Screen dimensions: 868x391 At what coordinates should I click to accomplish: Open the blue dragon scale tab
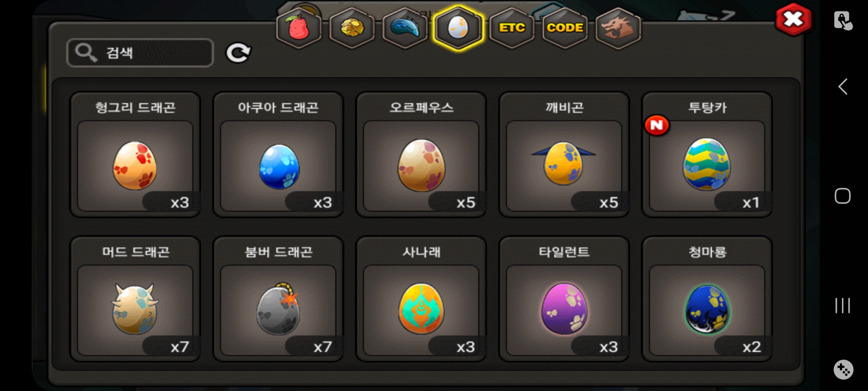coord(405,28)
